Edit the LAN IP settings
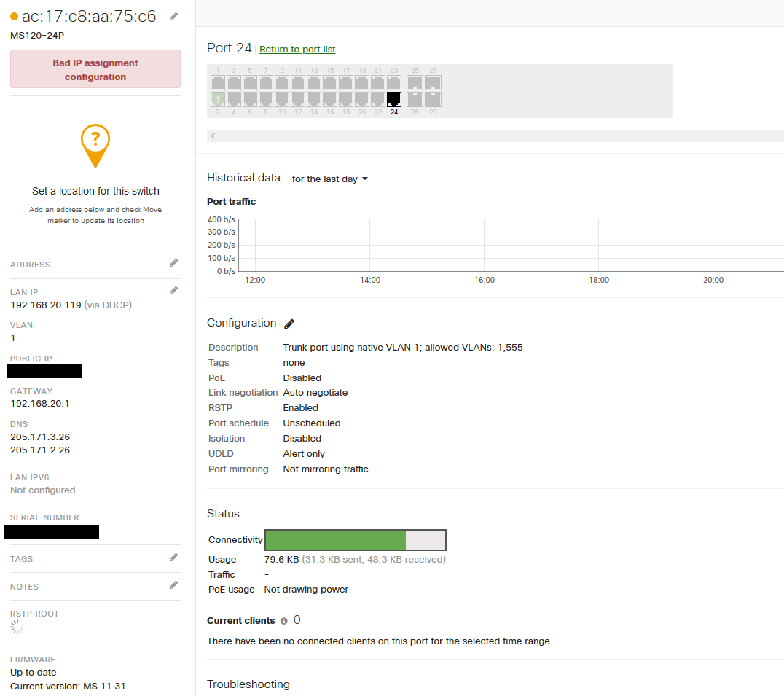 173,289
